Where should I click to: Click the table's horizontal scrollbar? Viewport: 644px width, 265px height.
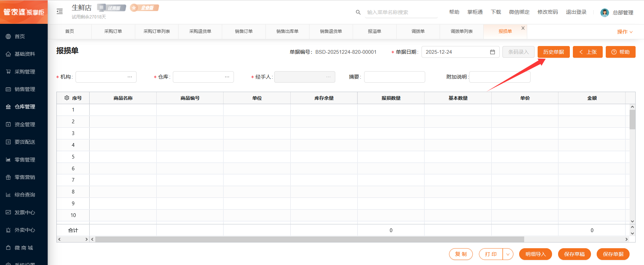point(309,239)
